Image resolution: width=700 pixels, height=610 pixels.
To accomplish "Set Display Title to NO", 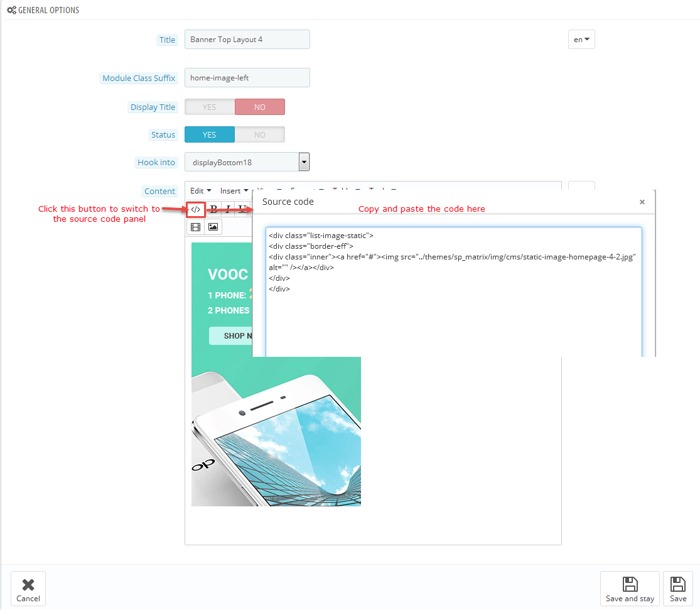I will [x=260, y=107].
